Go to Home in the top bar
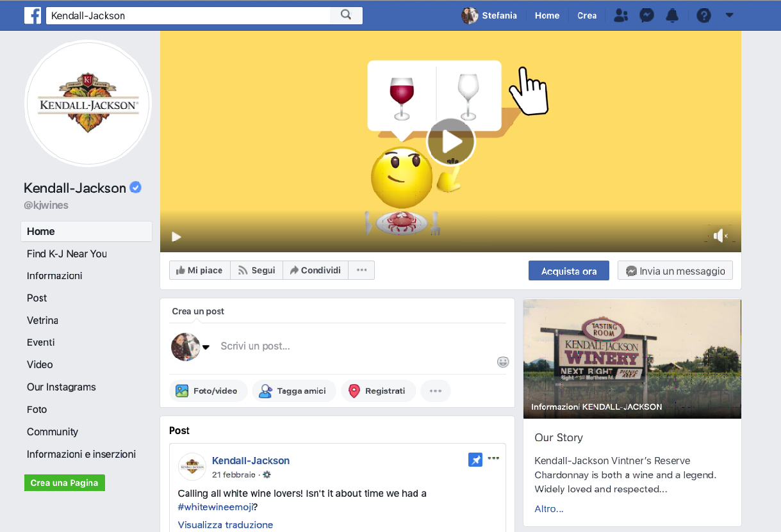Viewport: 781px width, 532px height. (x=547, y=15)
